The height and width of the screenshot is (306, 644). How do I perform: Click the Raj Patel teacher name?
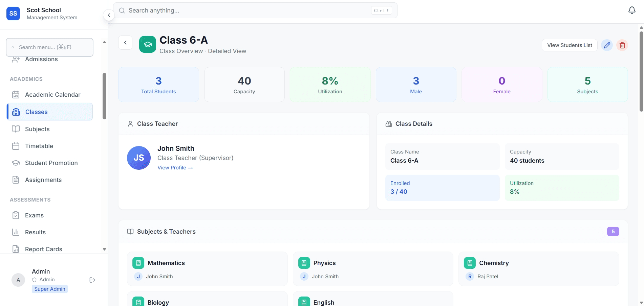(488, 277)
